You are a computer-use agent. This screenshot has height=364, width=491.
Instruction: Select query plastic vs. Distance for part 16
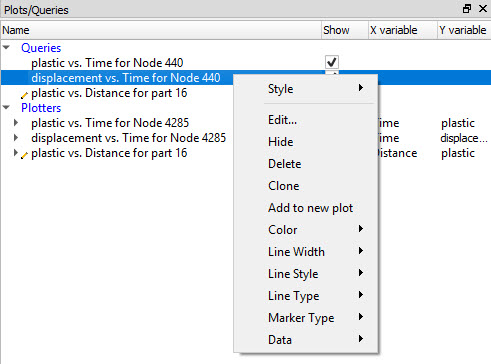[x=109, y=93]
